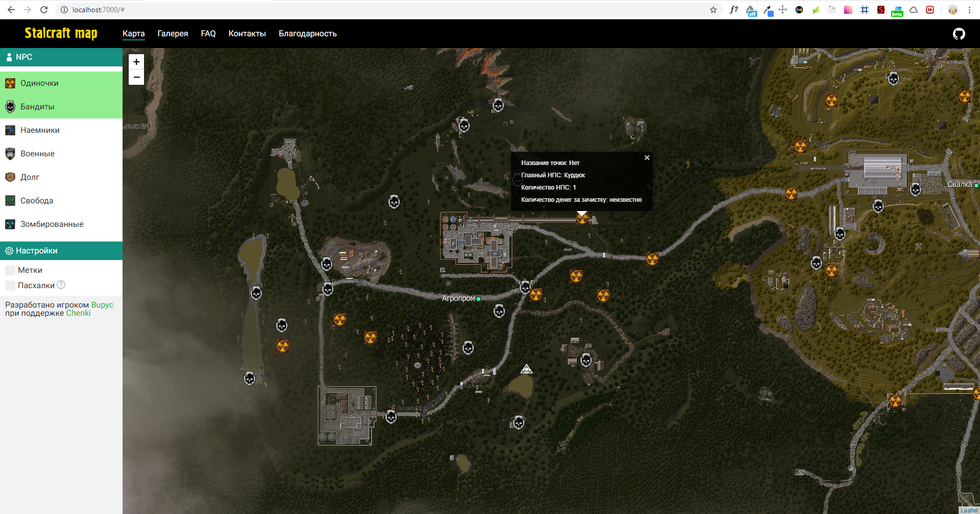Click the radiation marker on the road east junction
The height and width of the screenshot is (514, 980).
[x=653, y=260]
